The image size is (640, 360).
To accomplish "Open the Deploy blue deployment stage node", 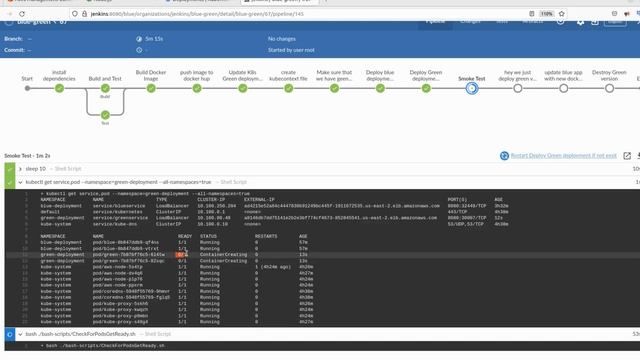I will tap(380, 88).
